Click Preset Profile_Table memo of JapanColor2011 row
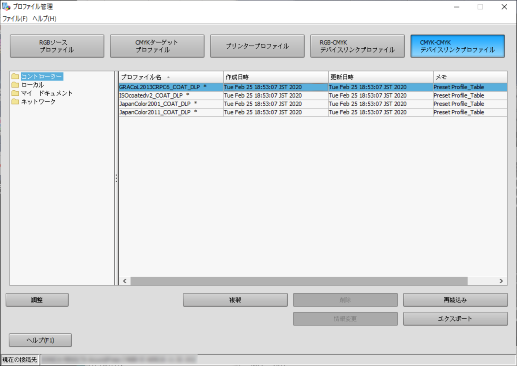Image resolution: width=517 pixels, height=366 pixels. pos(470,112)
